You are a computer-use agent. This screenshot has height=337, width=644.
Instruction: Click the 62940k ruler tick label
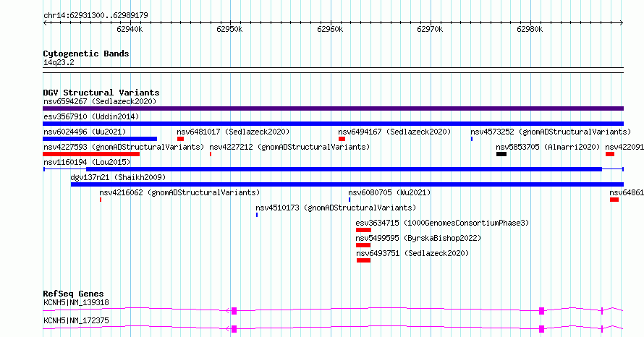[130, 29]
